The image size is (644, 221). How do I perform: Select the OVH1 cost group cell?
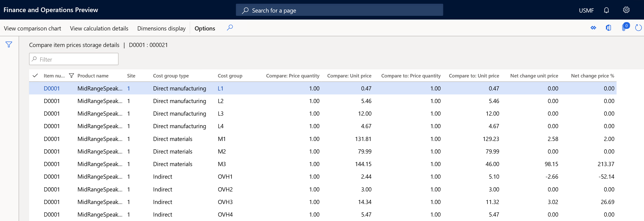tap(225, 176)
